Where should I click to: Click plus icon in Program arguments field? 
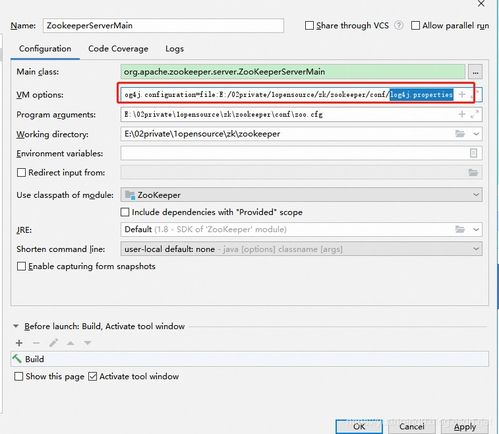pos(462,114)
